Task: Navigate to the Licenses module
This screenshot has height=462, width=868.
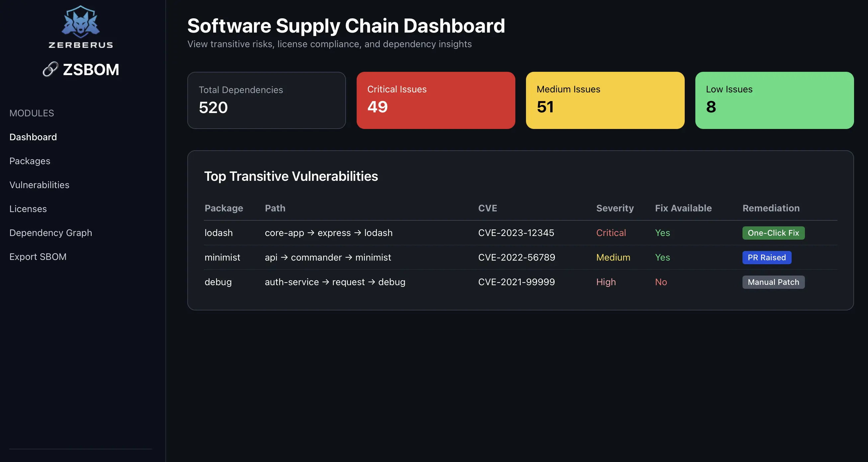Action: tap(28, 209)
